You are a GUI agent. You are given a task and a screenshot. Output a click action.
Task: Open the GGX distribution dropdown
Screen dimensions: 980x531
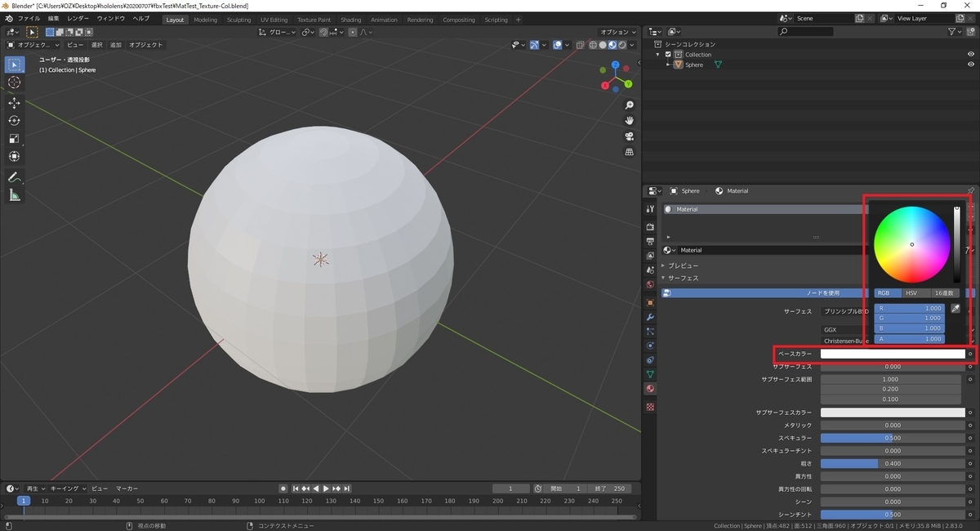coord(846,330)
